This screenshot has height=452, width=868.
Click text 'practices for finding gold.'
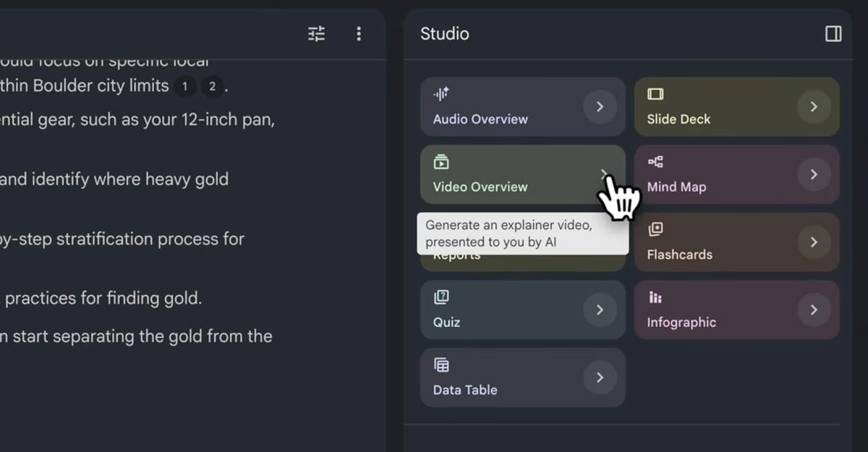tap(103, 298)
